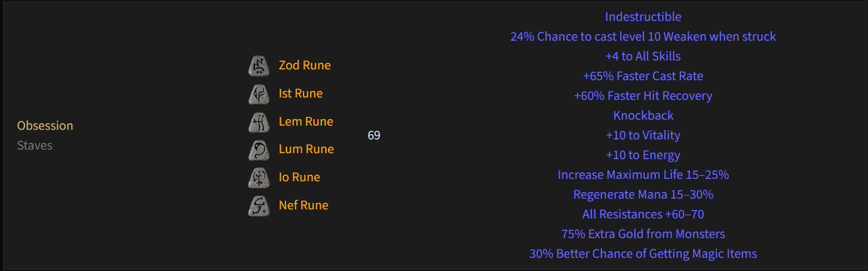Click the Nef rune stone icon
The image size is (868, 271).
tap(259, 205)
